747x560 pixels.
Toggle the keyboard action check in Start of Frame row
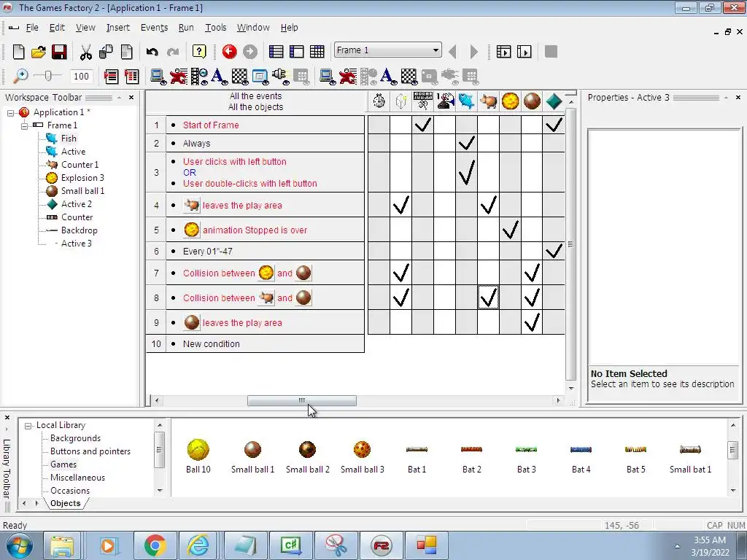pyautogui.click(x=423, y=125)
